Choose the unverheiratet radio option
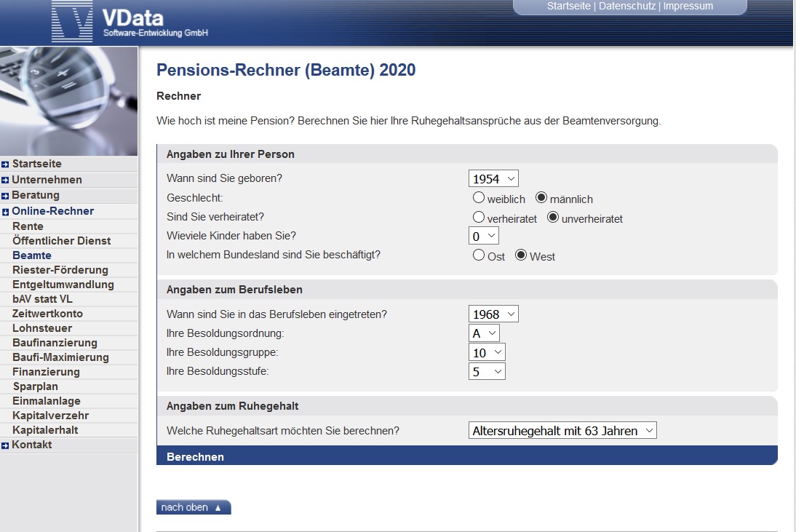The height and width of the screenshot is (532, 796). pyautogui.click(x=553, y=217)
